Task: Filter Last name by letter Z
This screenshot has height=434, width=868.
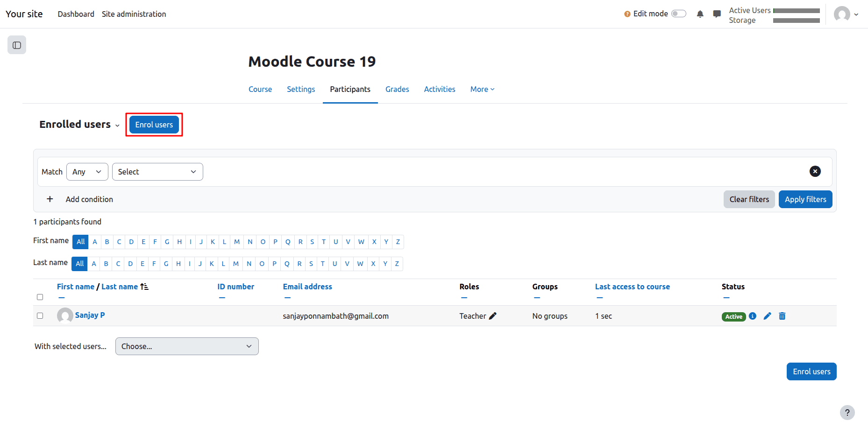Action: pos(397,264)
